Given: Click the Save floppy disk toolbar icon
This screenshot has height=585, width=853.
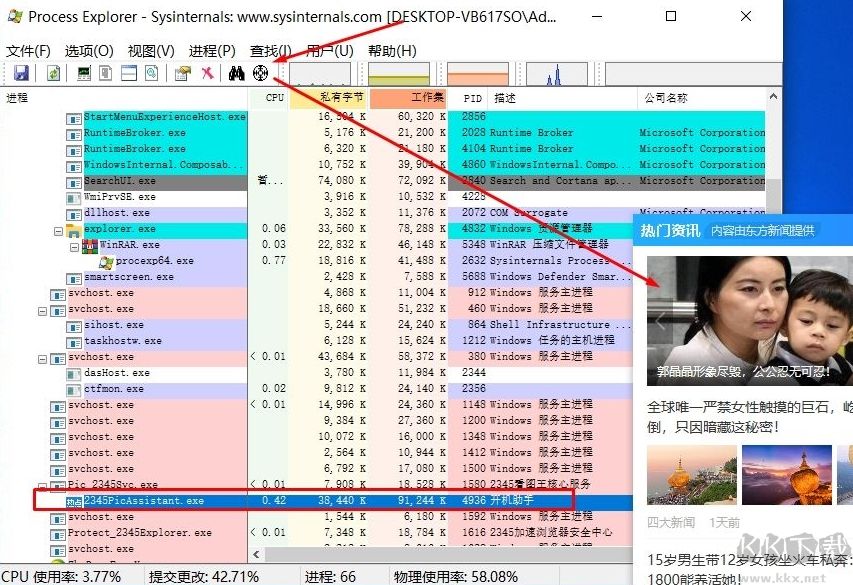Looking at the screenshot, I should pyautogui.click(x=21, y=73).
